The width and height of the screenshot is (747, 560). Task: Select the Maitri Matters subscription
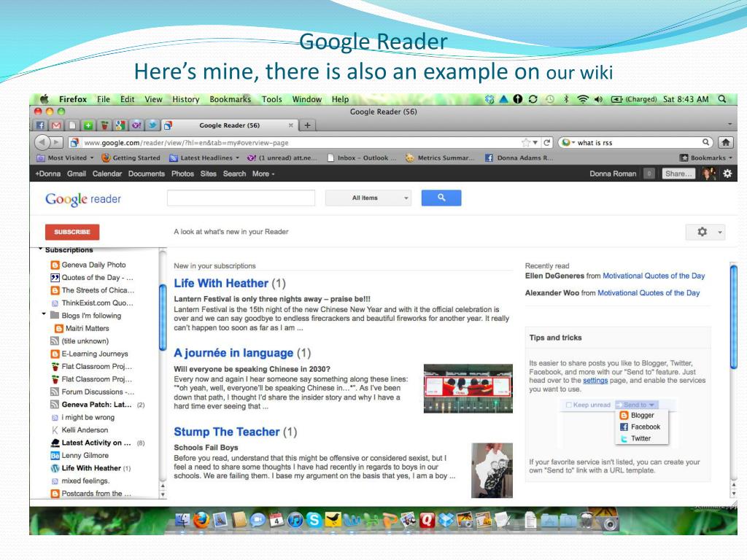pos(82,329)
